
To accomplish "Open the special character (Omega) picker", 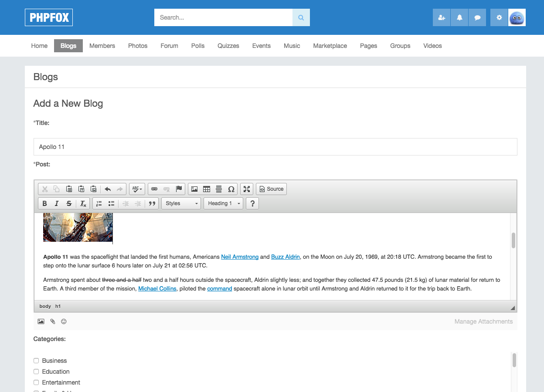I will coord(231,189).
